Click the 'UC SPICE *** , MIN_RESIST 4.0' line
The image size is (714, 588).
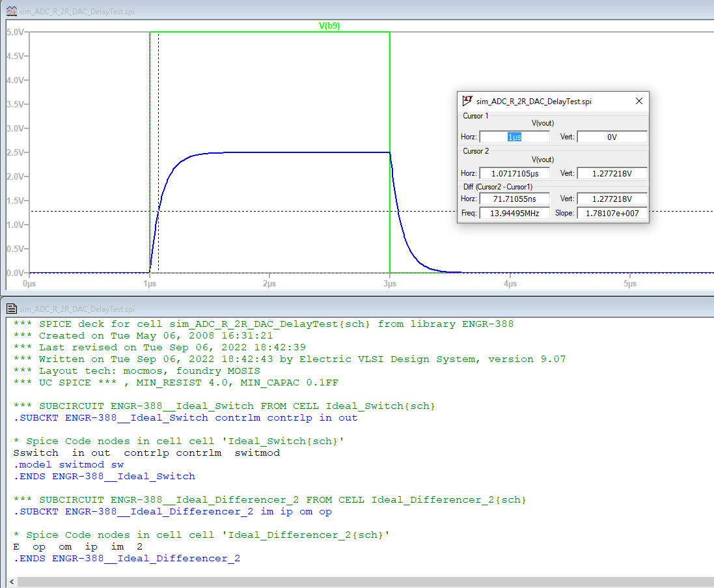(176, 383)
